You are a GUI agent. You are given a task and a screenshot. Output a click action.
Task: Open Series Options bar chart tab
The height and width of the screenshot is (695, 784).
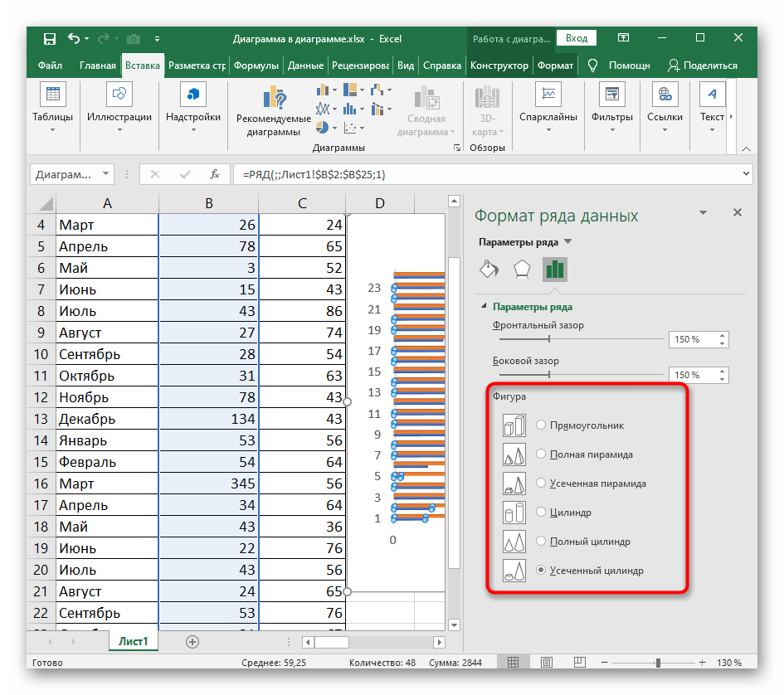(x=555, y=269)
